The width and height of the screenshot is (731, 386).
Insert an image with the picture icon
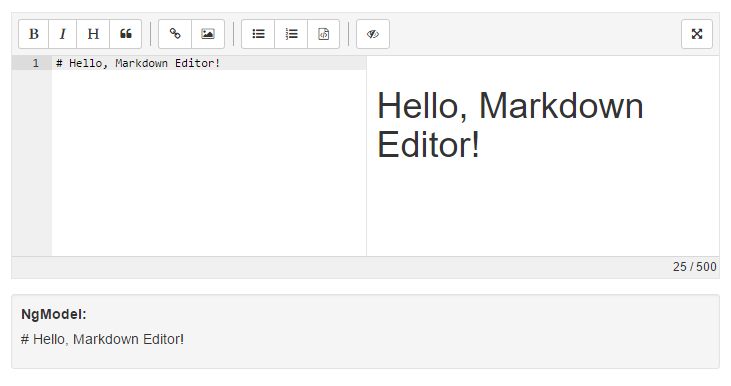(208, 34)
